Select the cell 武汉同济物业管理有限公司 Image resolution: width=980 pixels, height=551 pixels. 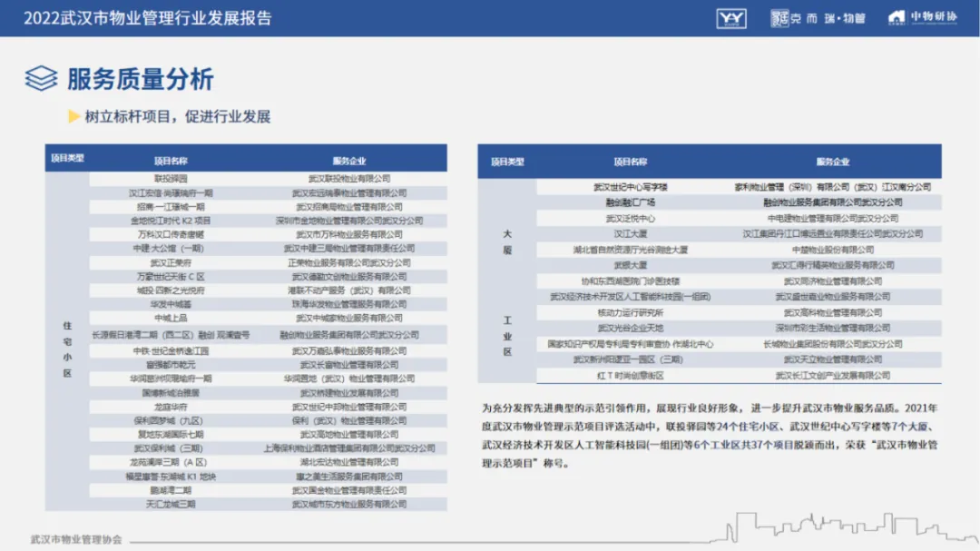tap(832, 281)
